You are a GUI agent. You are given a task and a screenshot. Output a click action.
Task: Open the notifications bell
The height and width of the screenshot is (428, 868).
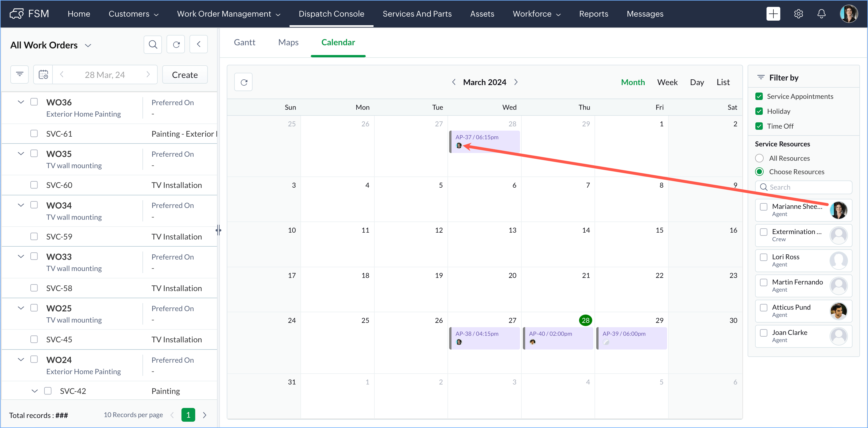[821, 14]
